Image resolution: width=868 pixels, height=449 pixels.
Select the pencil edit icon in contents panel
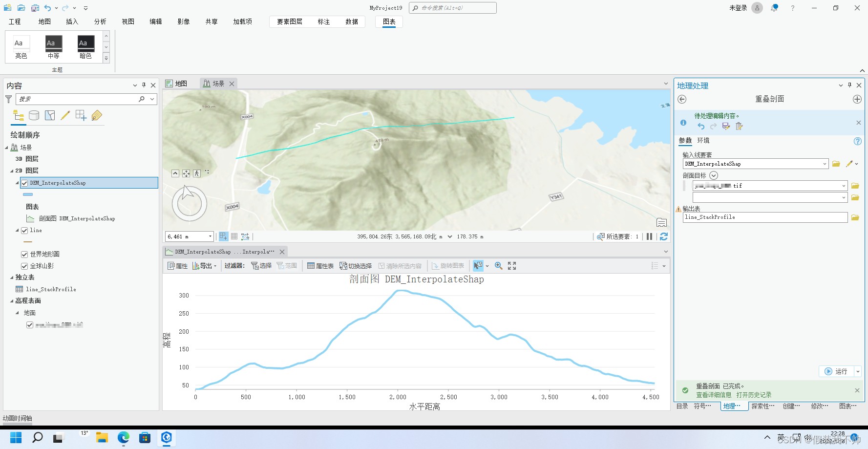point(65,115)
